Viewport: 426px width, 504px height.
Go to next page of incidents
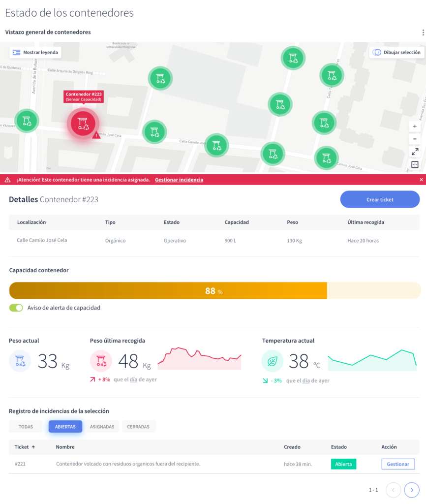(x=412, y=490)
